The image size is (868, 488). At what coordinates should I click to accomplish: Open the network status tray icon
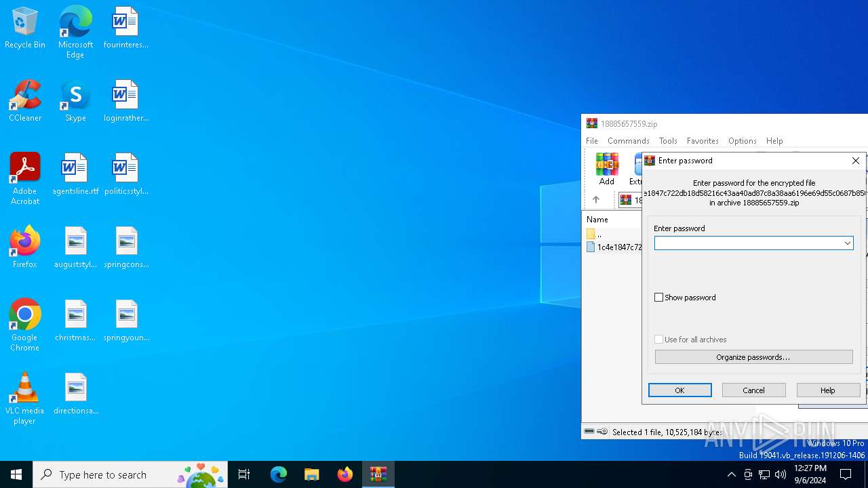(x=764, y=474)
